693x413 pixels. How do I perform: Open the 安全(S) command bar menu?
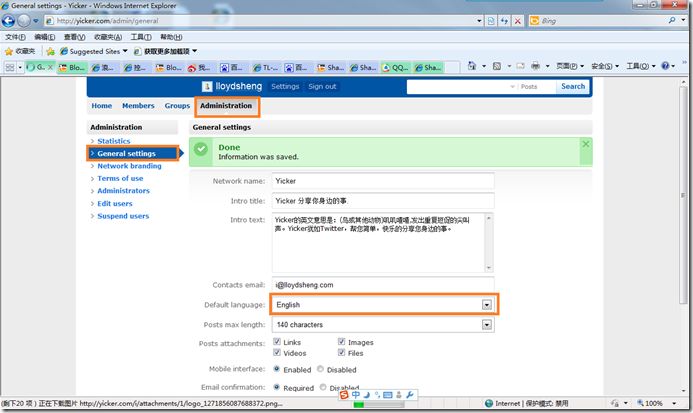pyautogui.click(x=605, y=66)
